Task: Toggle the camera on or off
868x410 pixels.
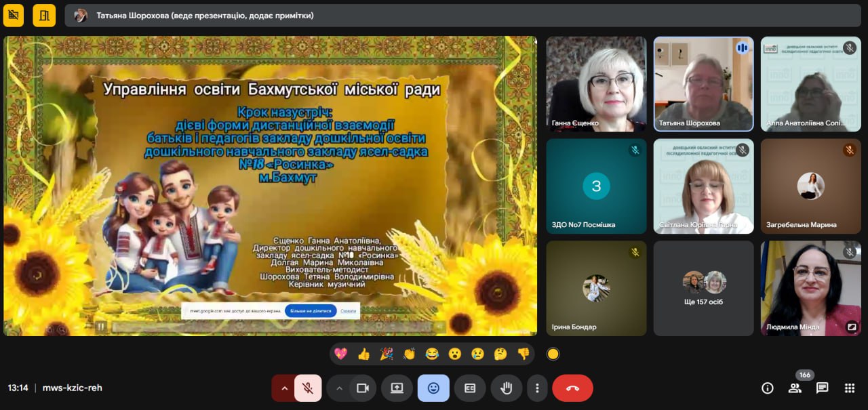Action: point(363,388)
